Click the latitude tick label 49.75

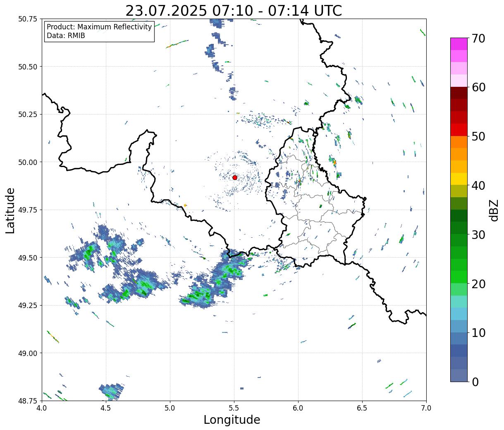coord(28,210)
